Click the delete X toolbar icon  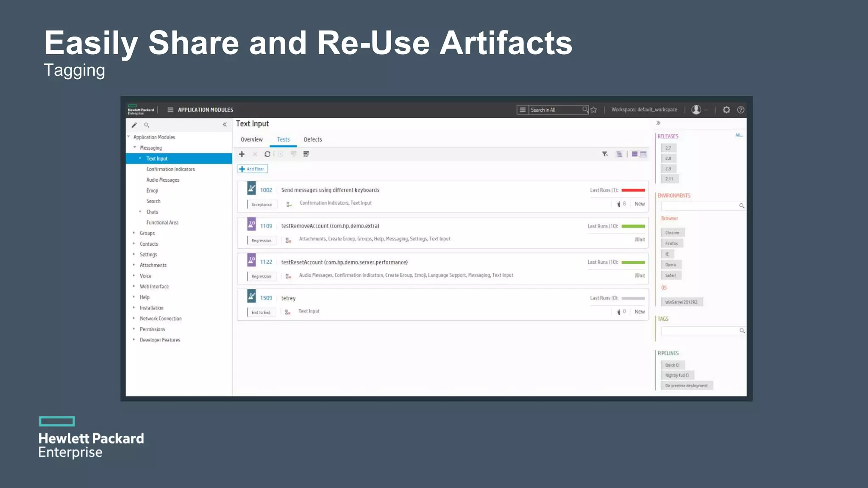pos(255,154)
